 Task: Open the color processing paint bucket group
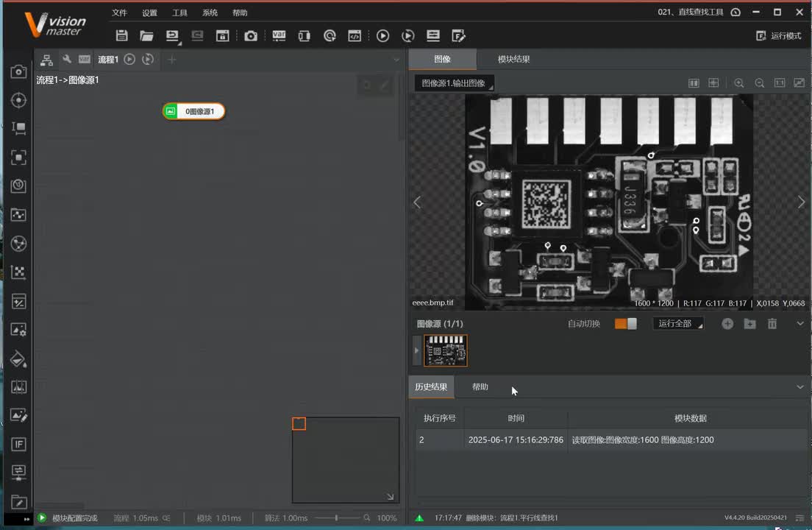click(18, 358)
